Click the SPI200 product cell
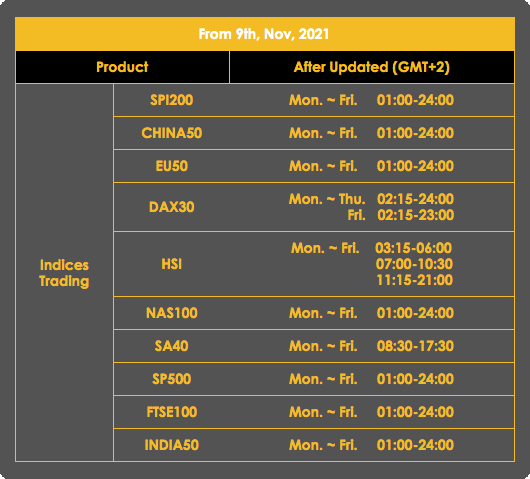The height and width of the screenshot is (479, 530). coord(172,100)
